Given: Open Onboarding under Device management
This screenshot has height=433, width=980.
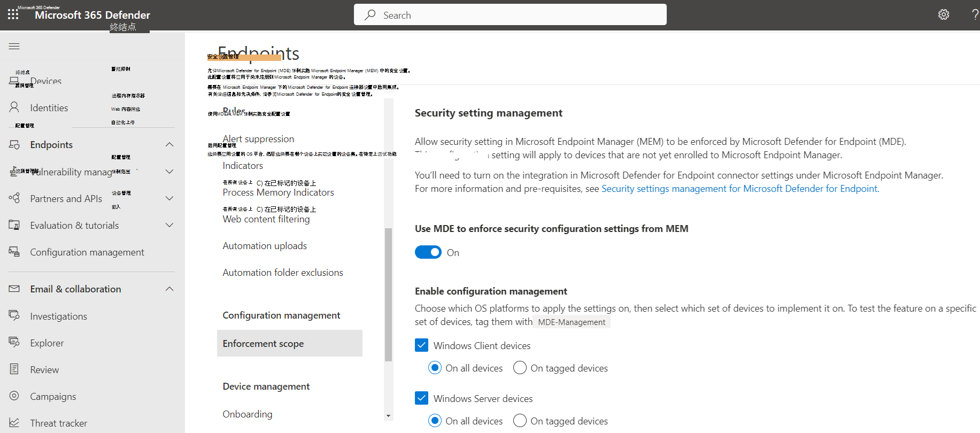Looking at the screenshot, I should (248, 414).
